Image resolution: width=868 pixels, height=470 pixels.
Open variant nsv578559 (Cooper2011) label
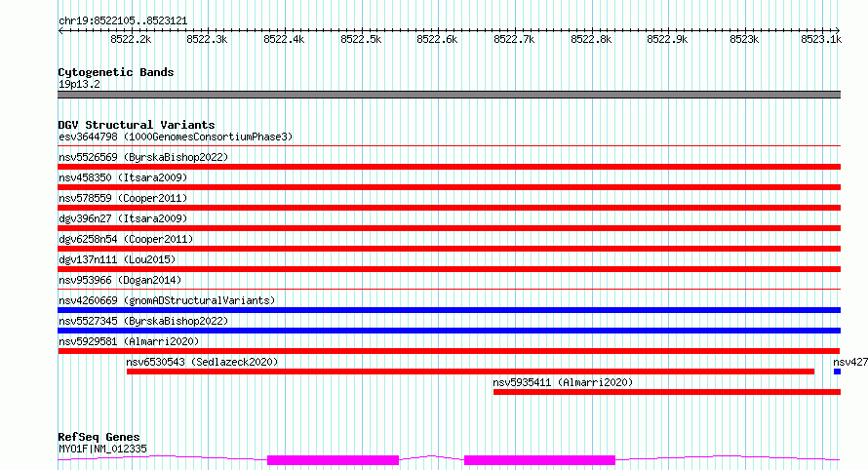pyautogui.click(x=123, y=198)
